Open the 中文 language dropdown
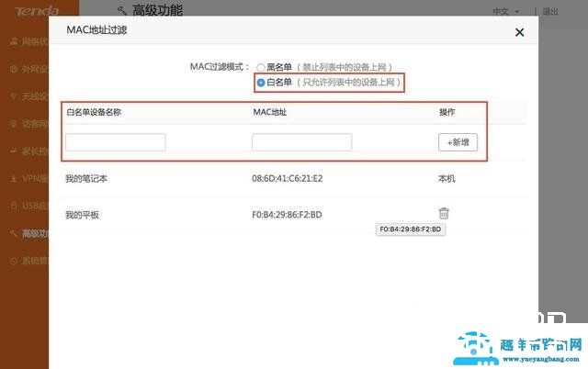Viewport: 588px width, 369px height. (506, 12)
